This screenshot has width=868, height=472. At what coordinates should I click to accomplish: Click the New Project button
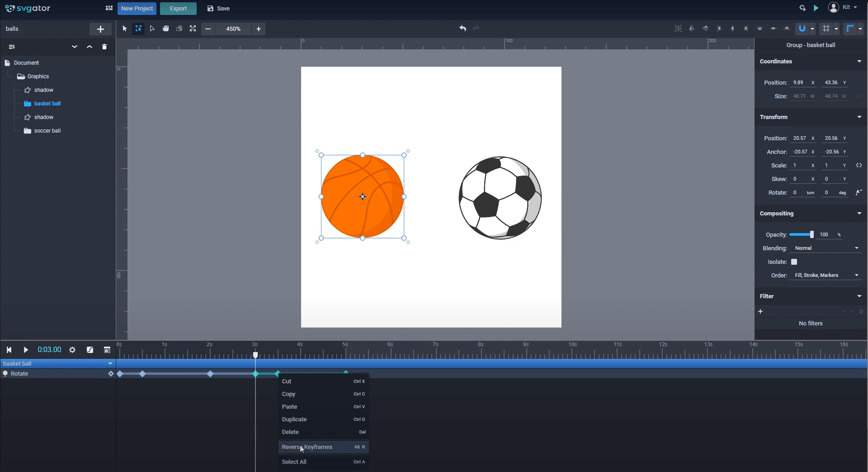(137, 9)
